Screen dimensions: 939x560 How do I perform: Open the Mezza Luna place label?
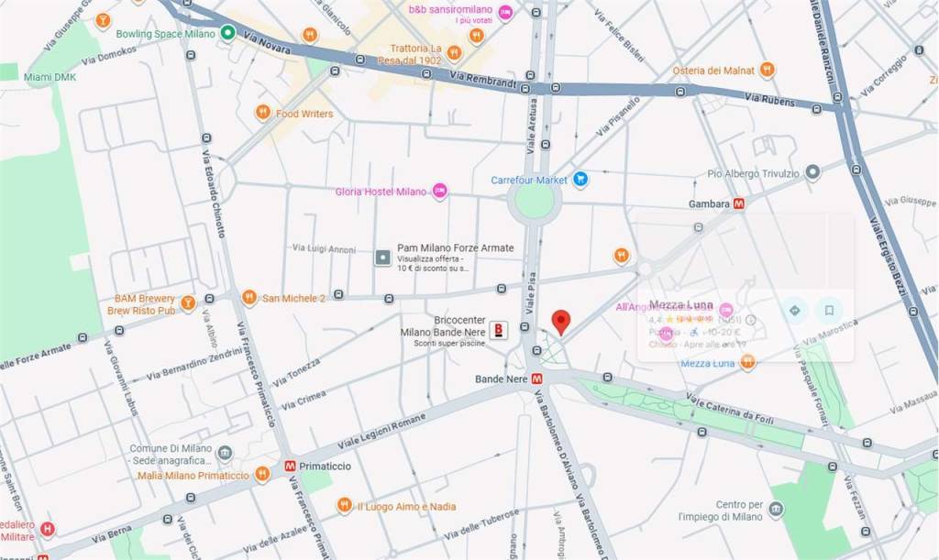pyautogui.click(x=707, y=363)
